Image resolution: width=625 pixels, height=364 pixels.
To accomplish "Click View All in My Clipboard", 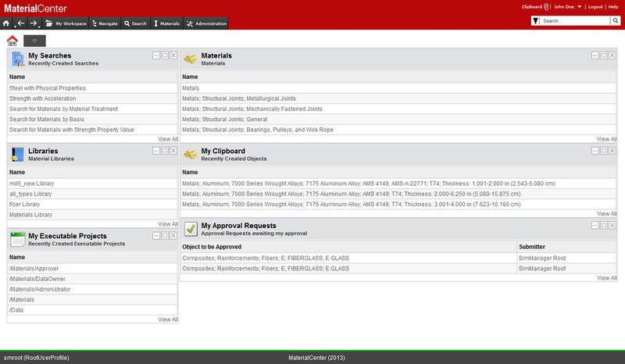I will [607, 214].
